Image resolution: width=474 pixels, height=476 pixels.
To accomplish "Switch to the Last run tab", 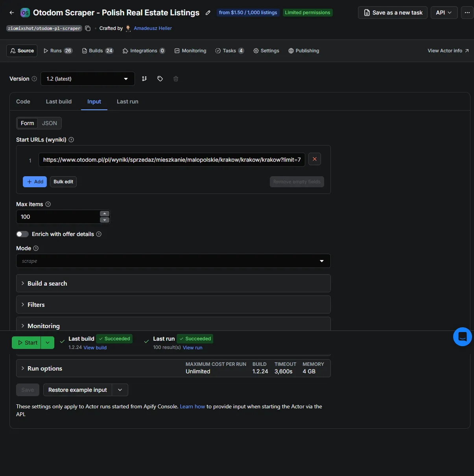I will (x=127, y=101).
